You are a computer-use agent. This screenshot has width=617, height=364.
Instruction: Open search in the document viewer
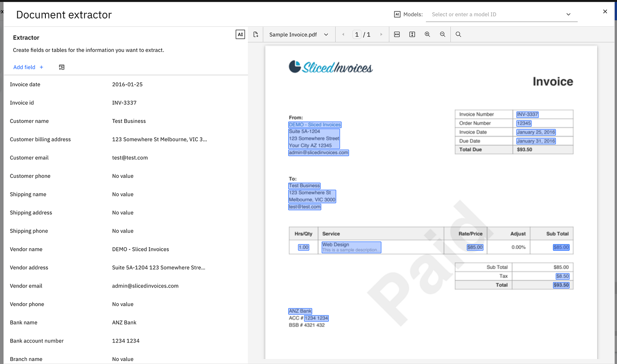[x=458, y=34]
